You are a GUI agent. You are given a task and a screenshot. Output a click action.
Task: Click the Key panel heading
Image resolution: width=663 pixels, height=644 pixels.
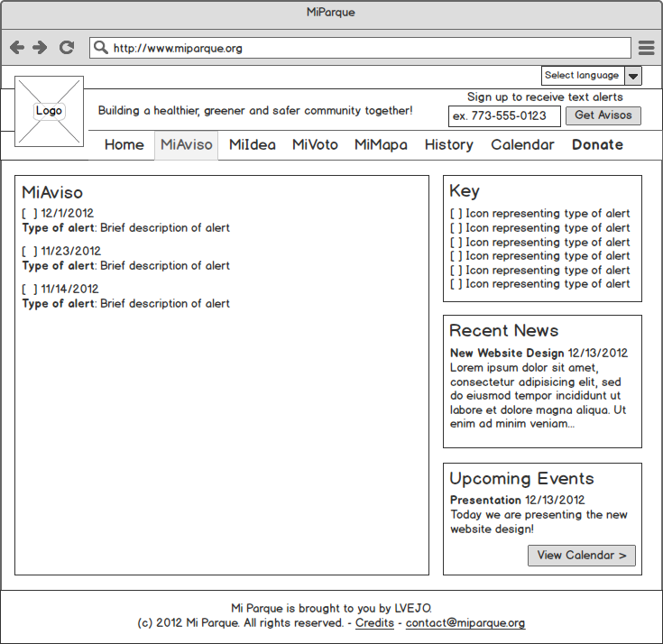coord(465,191)
